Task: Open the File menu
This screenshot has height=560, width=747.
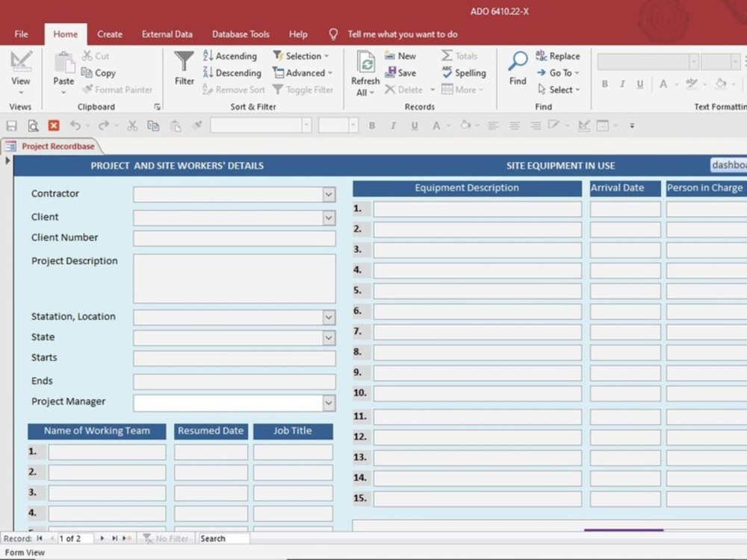Action: [x=21, y=34]
